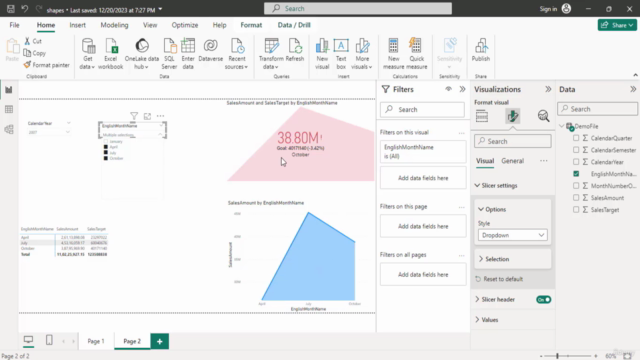The image size is (640, 360).
Task: Click the slicer's filter icon
Action: 134,116
